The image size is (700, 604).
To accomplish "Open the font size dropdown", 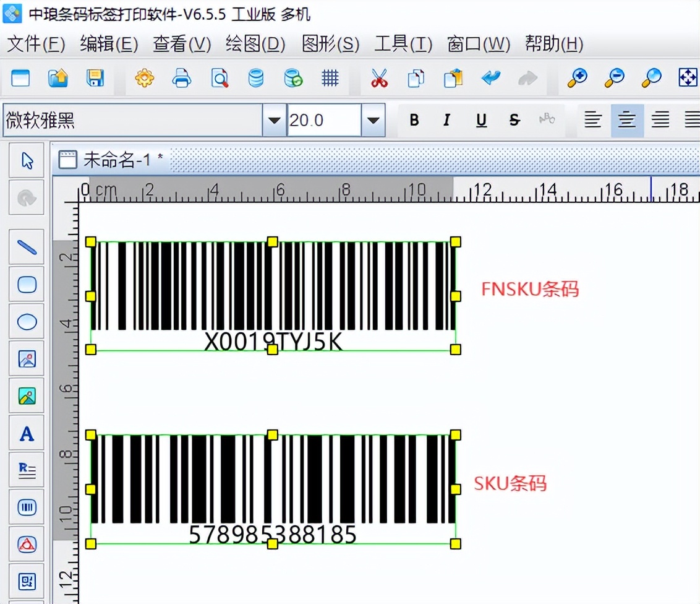I will (x=373, y=119).
